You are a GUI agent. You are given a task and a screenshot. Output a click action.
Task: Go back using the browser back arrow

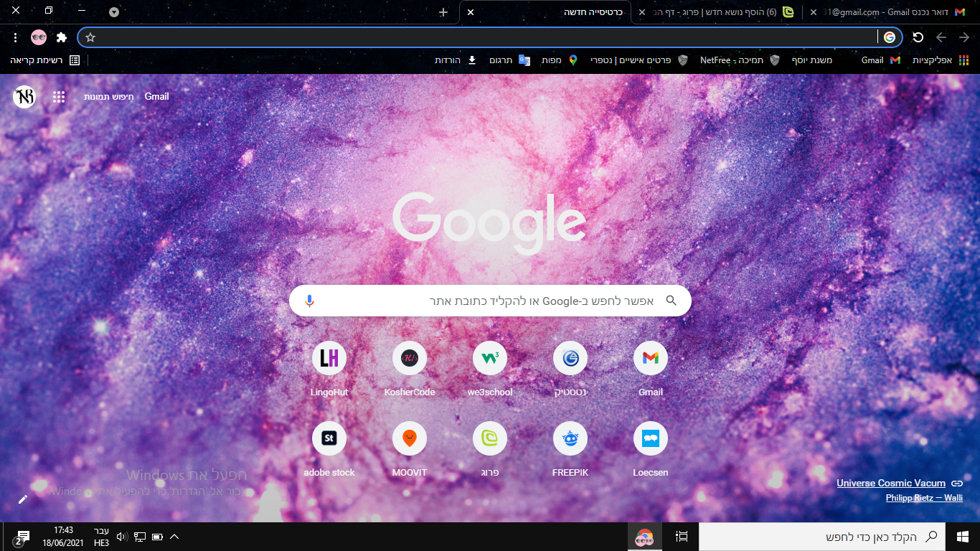964,37
